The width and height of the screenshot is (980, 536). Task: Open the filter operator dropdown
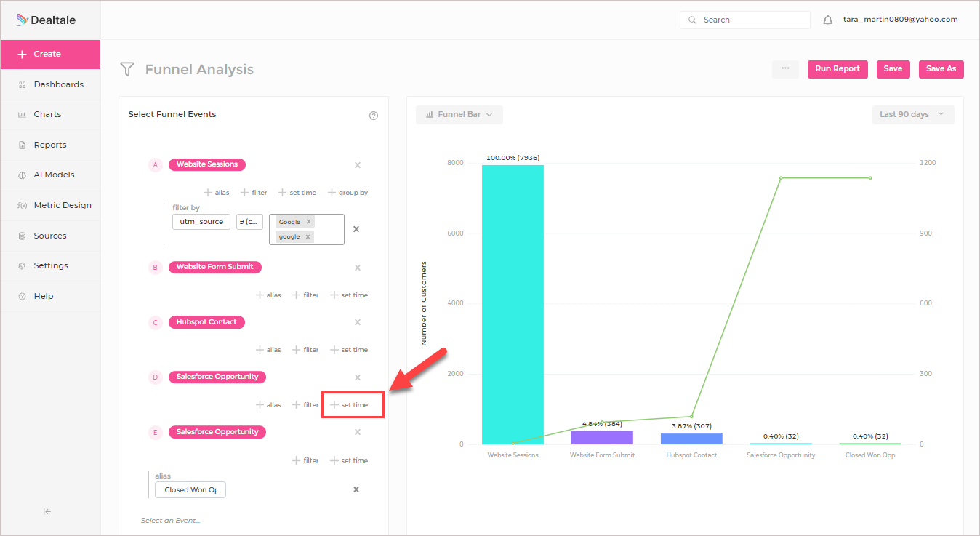pos(249,222)
